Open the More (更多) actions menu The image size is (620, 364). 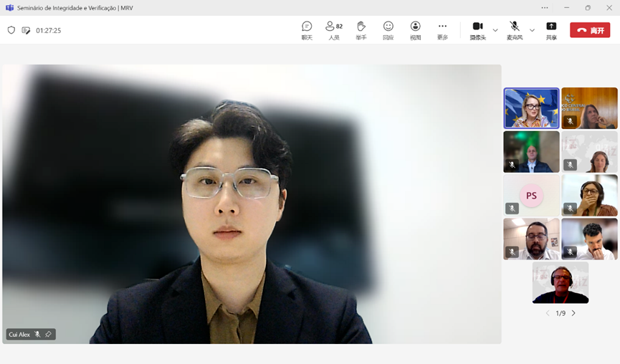tap(442, 29)
